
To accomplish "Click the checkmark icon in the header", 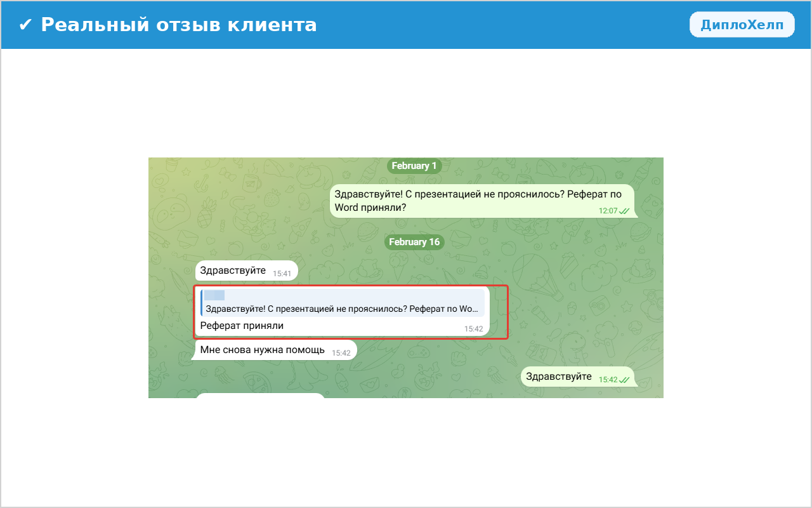I will [25, 25].
